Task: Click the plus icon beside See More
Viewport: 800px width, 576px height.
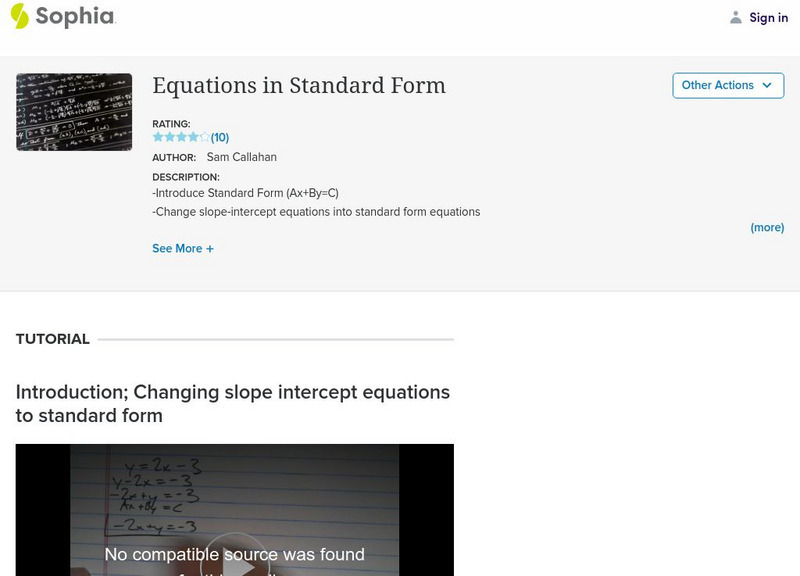Action: coord(210,249)
